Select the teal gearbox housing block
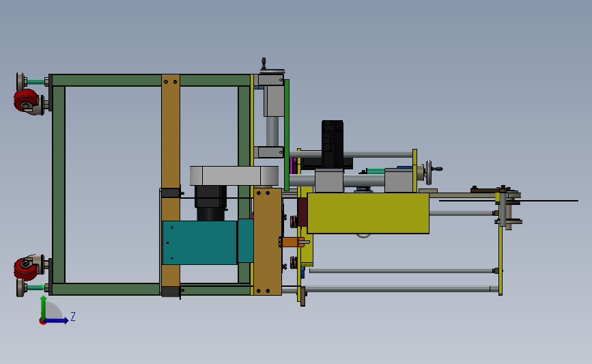This screenshot has width=592, height=364. (199, 243)
